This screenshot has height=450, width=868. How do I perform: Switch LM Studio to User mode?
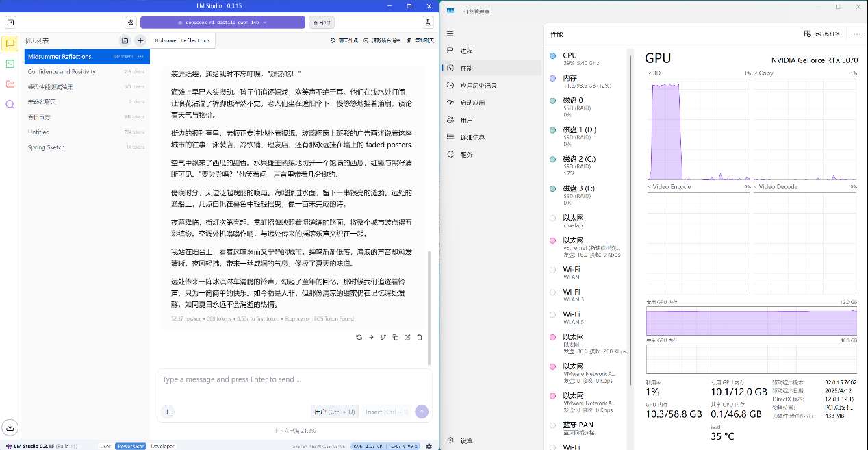[105, 446]
